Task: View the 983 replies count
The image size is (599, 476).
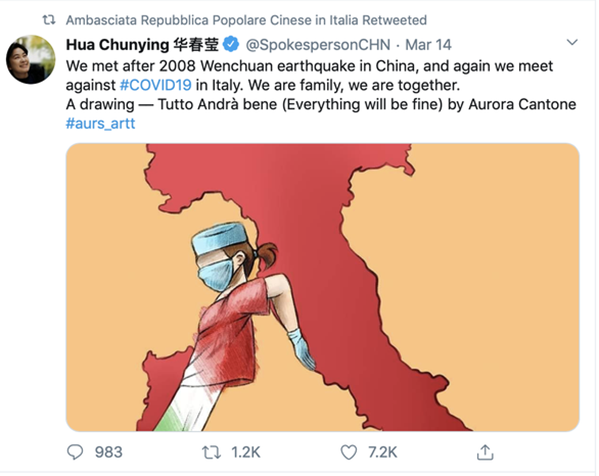Action: (x=108, y=452)
